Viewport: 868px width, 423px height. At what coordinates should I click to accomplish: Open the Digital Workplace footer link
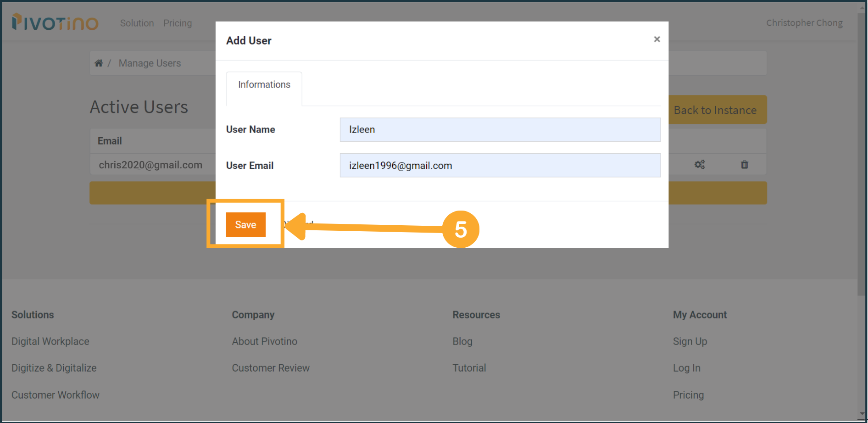(50, 341)
